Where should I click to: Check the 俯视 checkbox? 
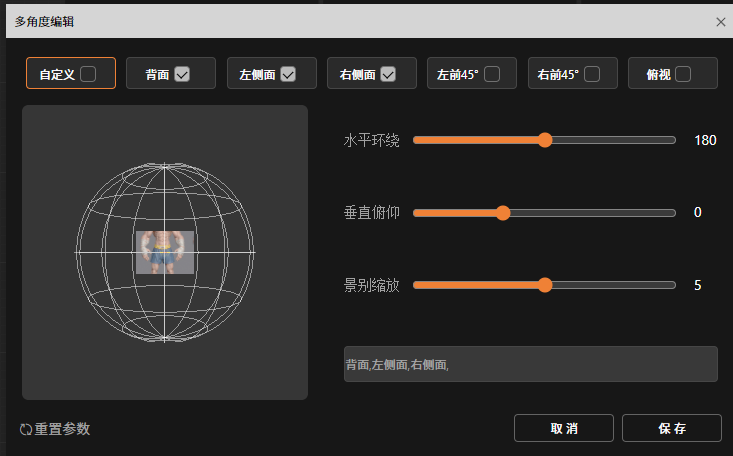tap(683, 74)
